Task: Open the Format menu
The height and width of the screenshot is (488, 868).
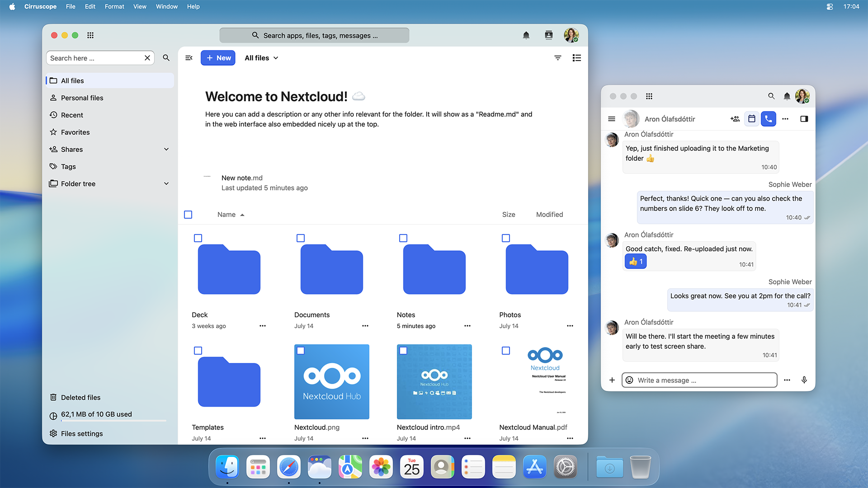Action: tap(114, 6)
